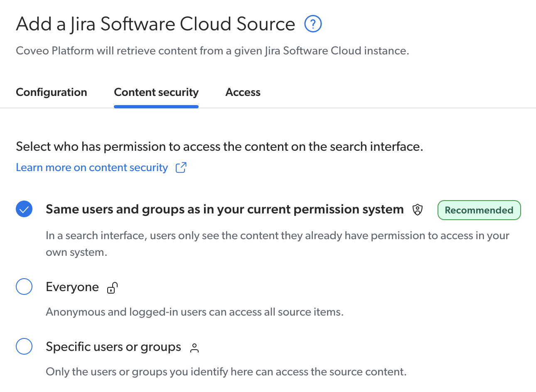
Task: Click the Anonymous and logged-in users description
Action: (194, 312)
